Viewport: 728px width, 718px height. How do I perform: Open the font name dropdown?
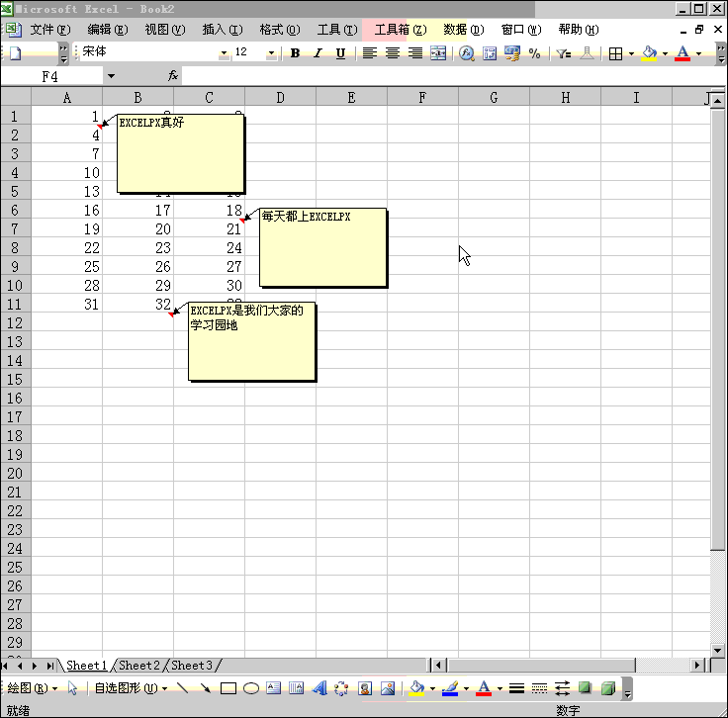(224, 52)
